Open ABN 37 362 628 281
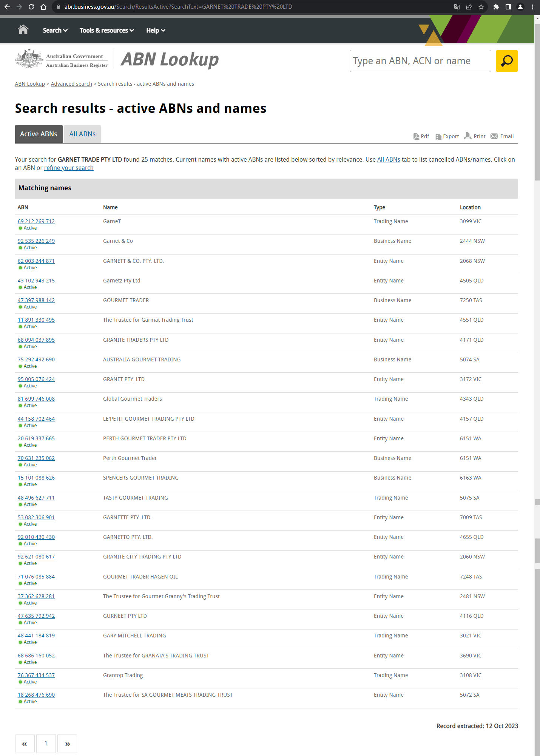Screen dimensions: 540x756 click(x=36, y=596)
